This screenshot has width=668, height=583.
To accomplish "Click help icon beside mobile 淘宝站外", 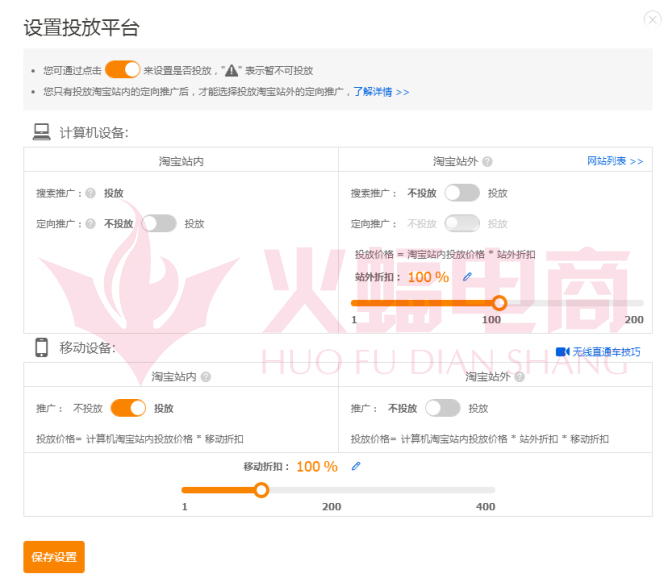I will 519,377.
